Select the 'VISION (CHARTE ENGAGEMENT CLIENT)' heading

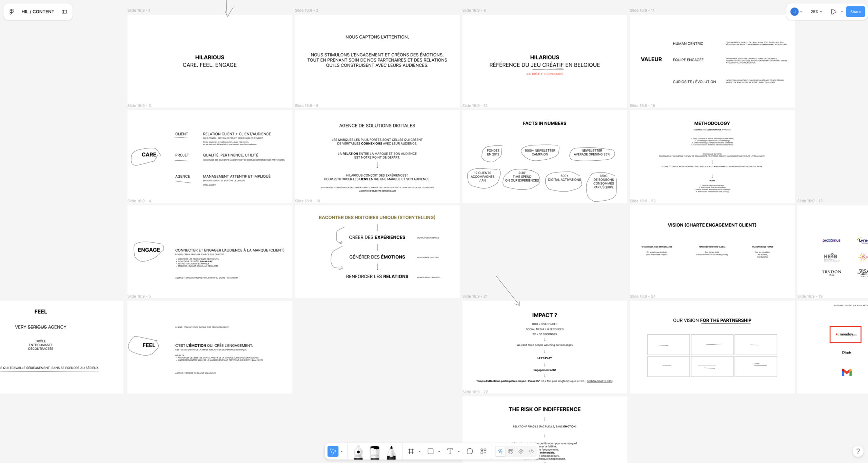712,225
